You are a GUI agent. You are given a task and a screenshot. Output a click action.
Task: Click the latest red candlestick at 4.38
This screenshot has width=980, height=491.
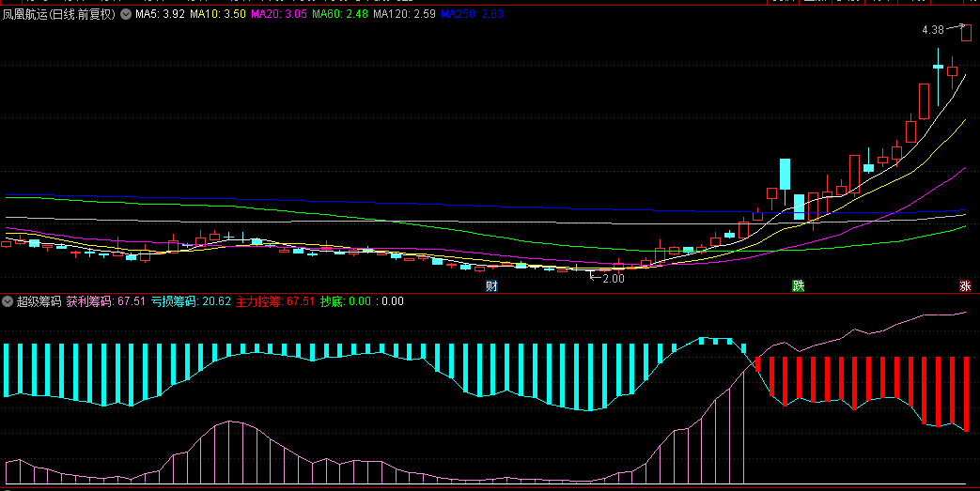[x=965, y=34]
